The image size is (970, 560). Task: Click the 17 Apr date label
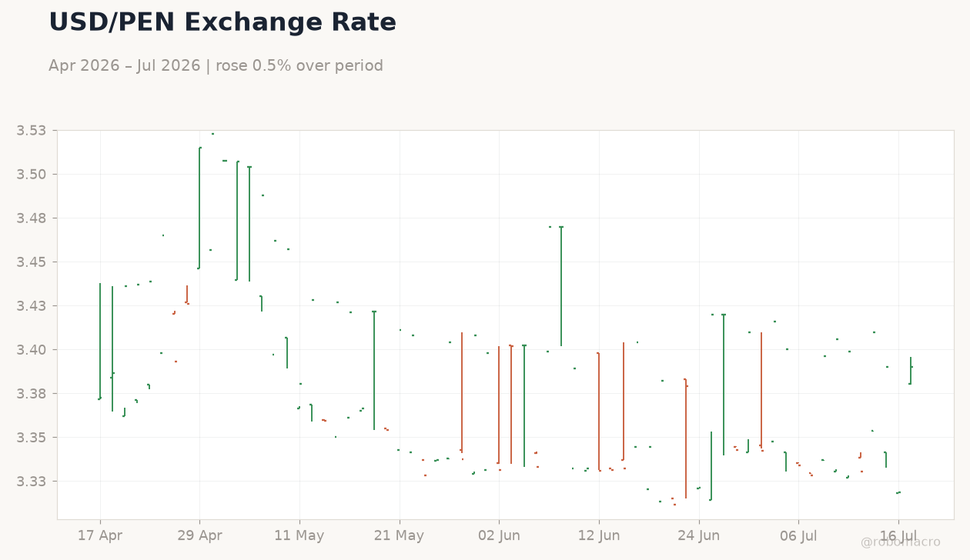coord(100,536)
